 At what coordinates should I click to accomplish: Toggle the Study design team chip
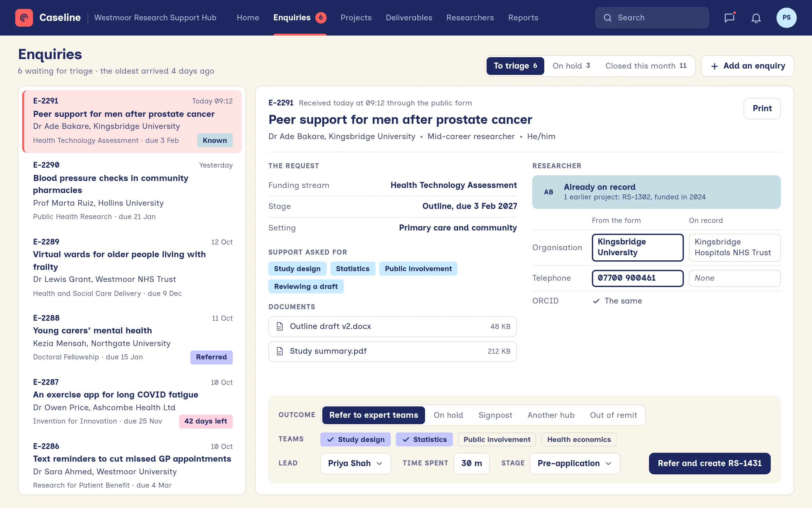point(355,439)
